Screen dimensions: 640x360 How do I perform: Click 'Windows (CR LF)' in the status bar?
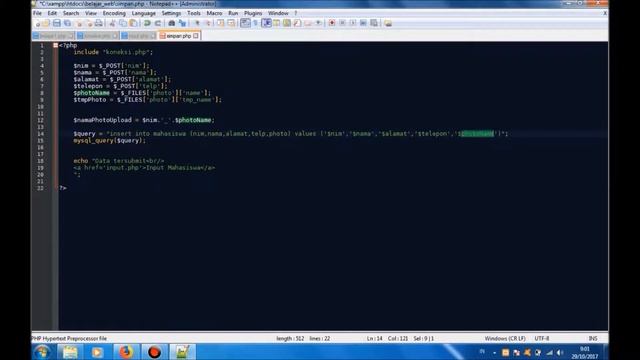(505, 338)
